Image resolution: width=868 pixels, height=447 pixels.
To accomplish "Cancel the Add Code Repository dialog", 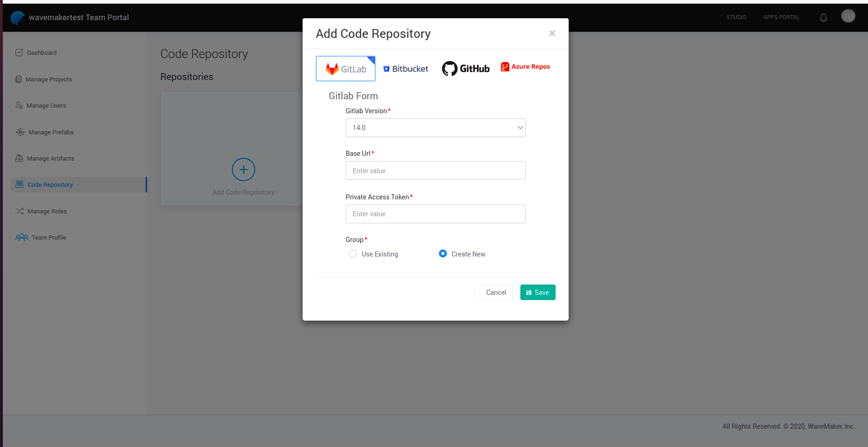I will click(496, 293).
